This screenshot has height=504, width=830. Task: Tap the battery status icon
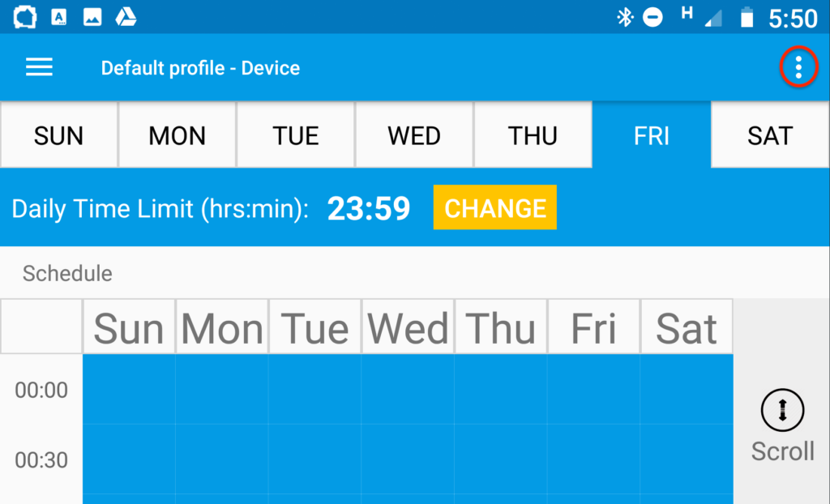[x=747, y=18]
